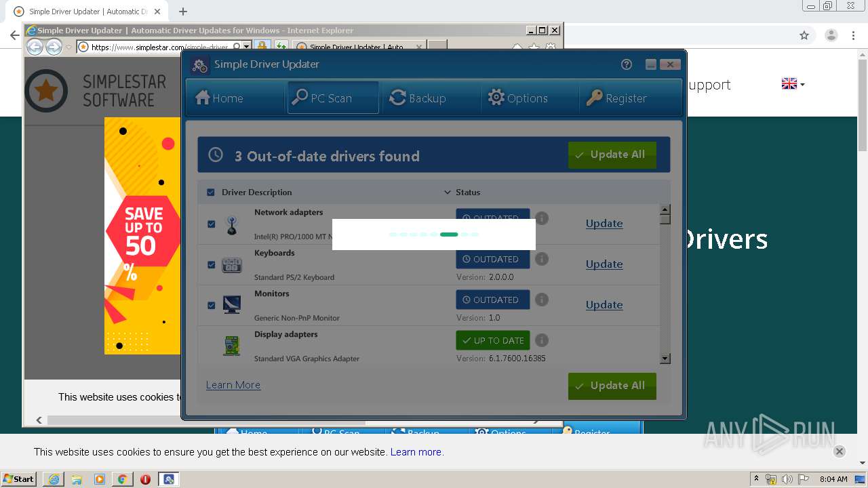The width and height of the screenshot is (868, 488).
Task: Open the Learn More link in updater
Action: tap(233, 384)
